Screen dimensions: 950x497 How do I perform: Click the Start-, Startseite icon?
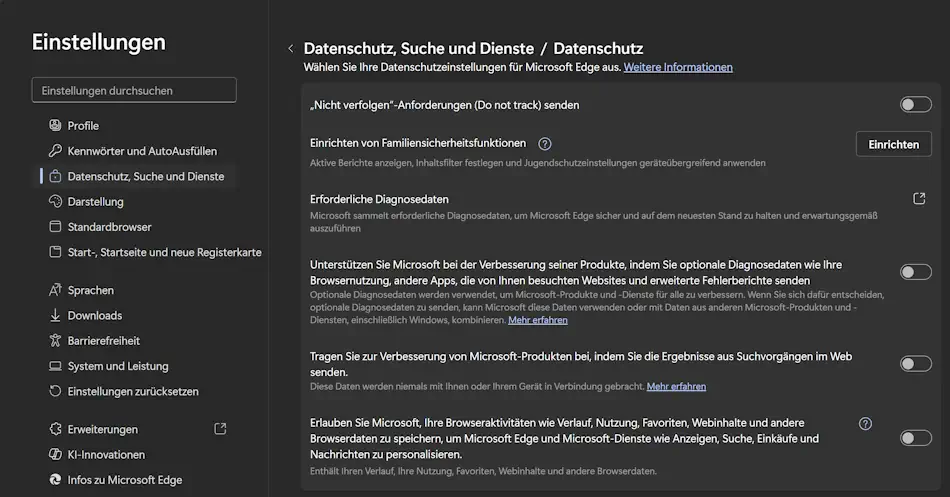click(55, 252)
